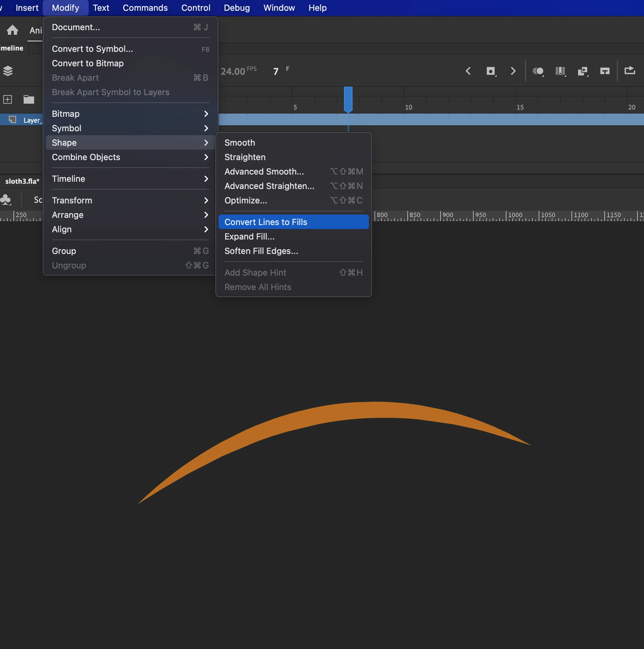Click the Insert Classic Tween icon
The image size is (644, 649).
583,71
